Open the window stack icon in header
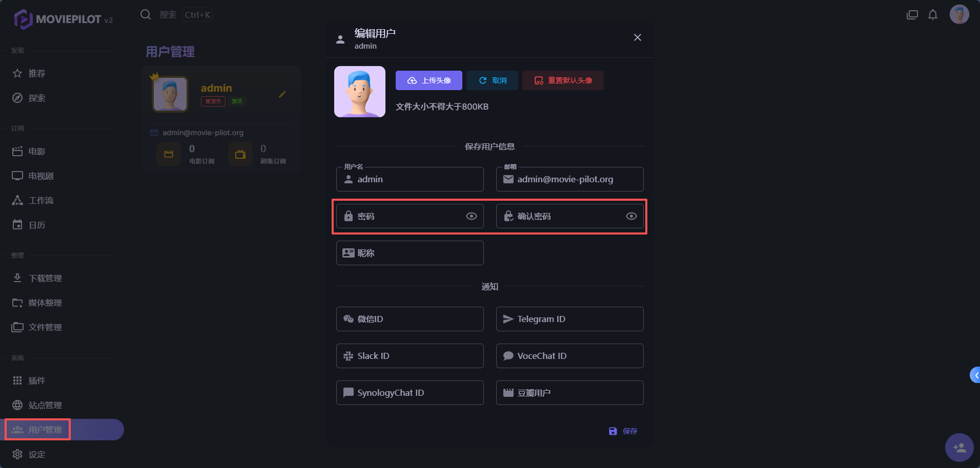The image size is (980, 468). tap(912, 15)
